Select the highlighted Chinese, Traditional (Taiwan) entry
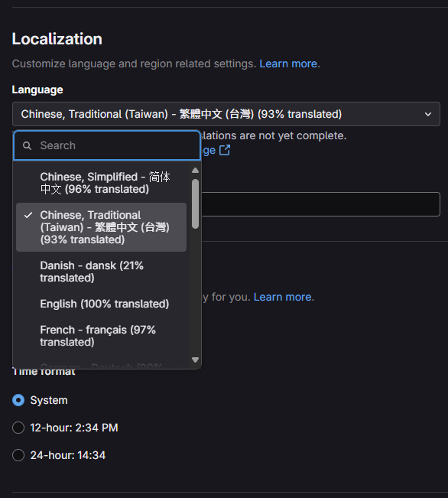The height and width of the screenshot is (498, 448). coord(101,227)
